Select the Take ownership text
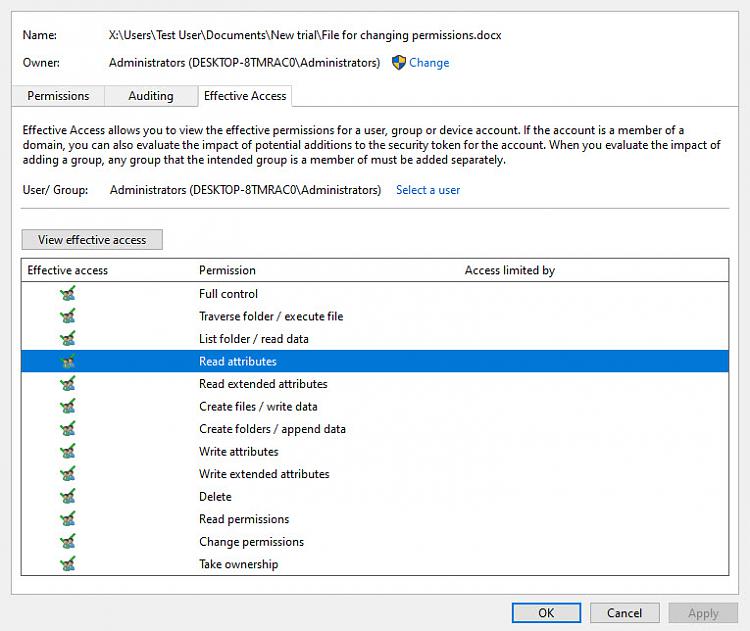This screenshot has width=750, height=631. click(239, 564)
